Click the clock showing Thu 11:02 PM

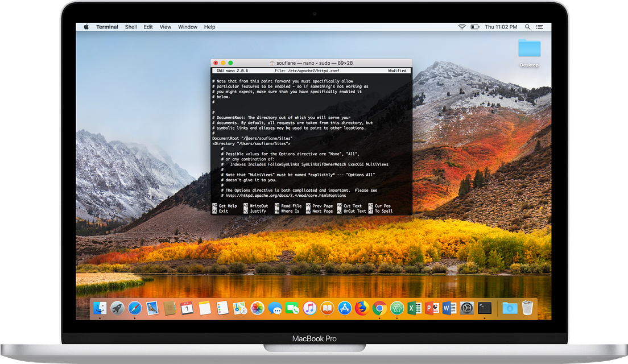point(501,26)
